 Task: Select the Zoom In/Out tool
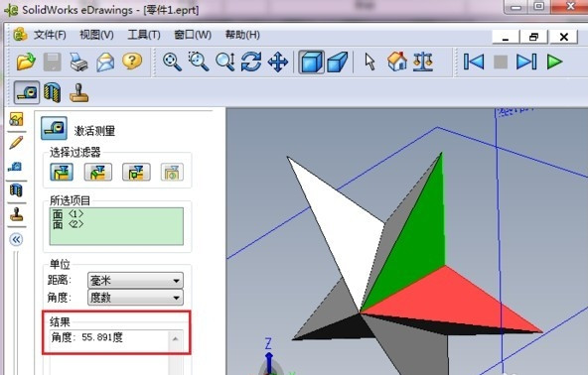(225, 62)
